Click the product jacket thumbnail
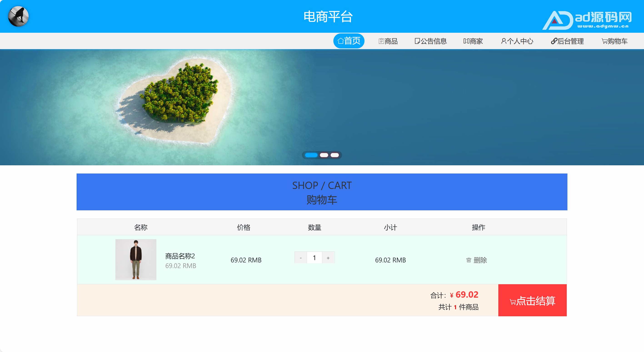The image size is (644, 352). [x=136, y=259]
